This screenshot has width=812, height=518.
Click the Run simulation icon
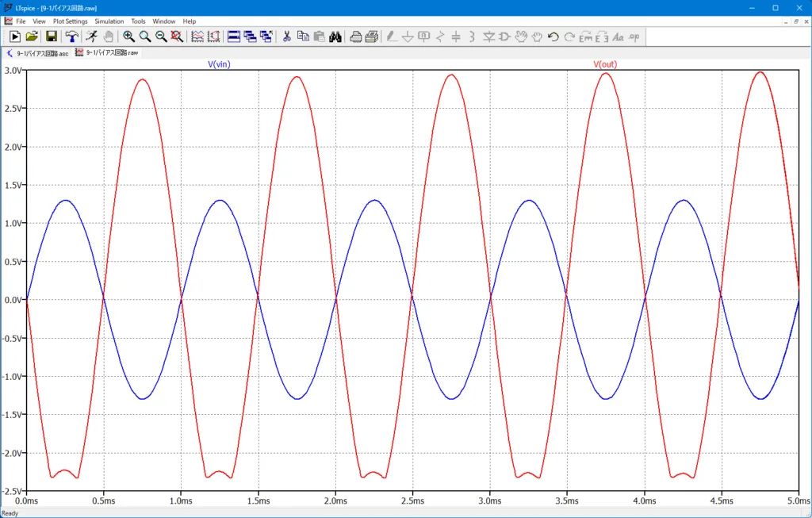click(x=14, y=36)
